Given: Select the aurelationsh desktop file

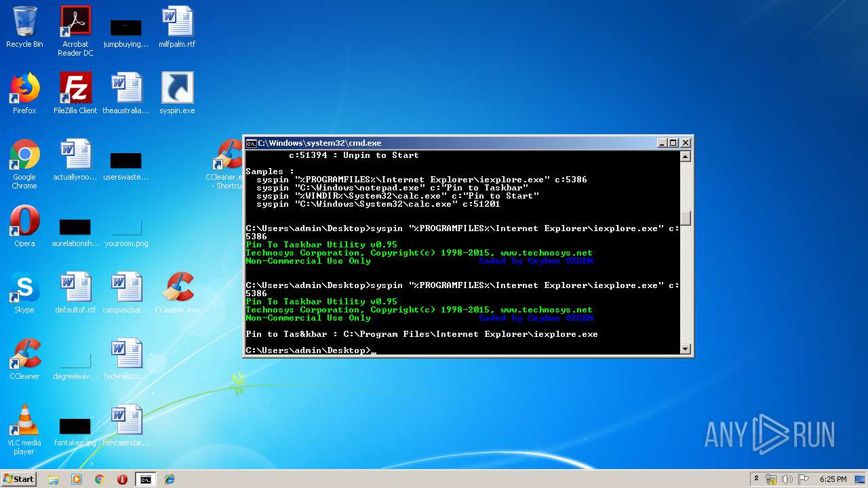Looking at the screenshot, I should tap(75, 232).
